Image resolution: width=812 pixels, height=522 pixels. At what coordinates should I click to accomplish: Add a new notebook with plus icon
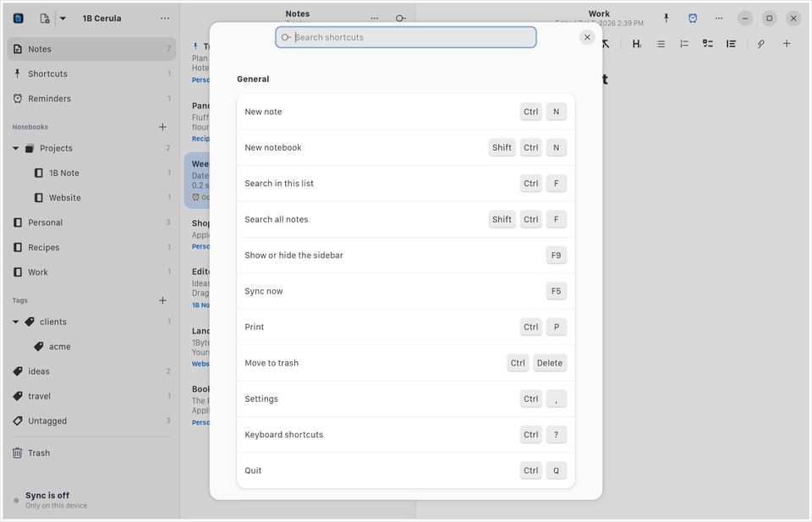162,127
